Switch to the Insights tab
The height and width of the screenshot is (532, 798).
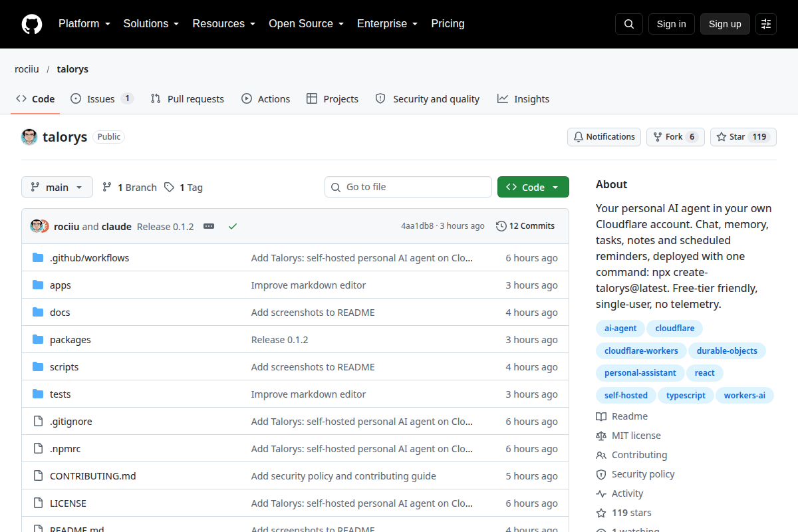tap(523, 99)
